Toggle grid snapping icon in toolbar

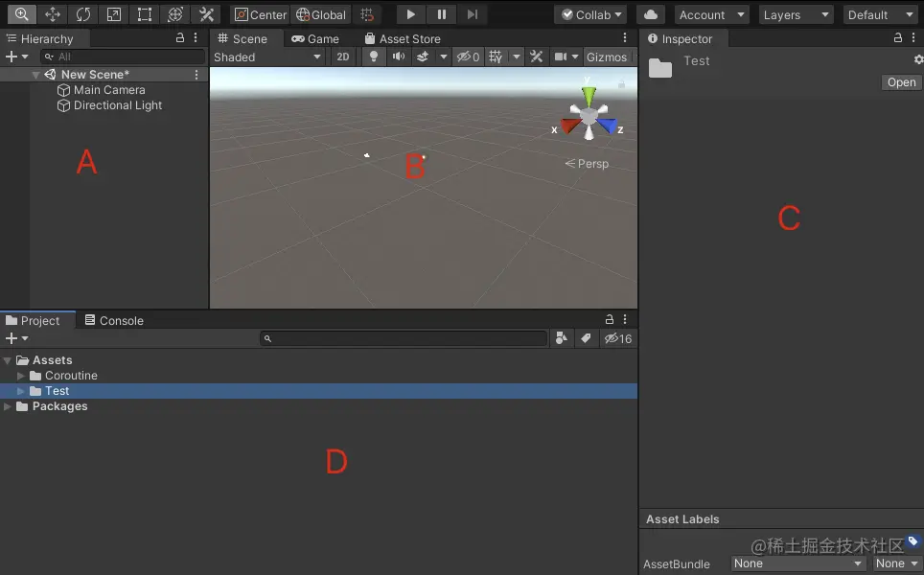tap(367, 14)
